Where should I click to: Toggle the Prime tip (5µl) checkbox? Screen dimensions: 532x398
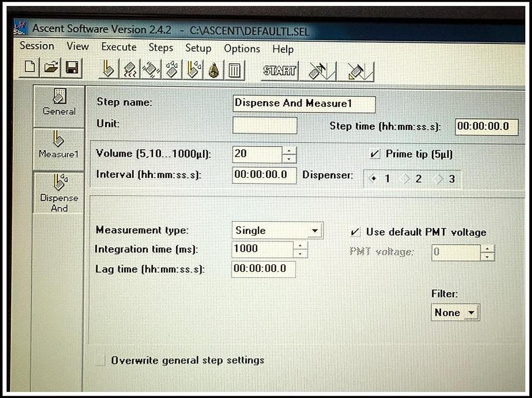pos(375,154)
